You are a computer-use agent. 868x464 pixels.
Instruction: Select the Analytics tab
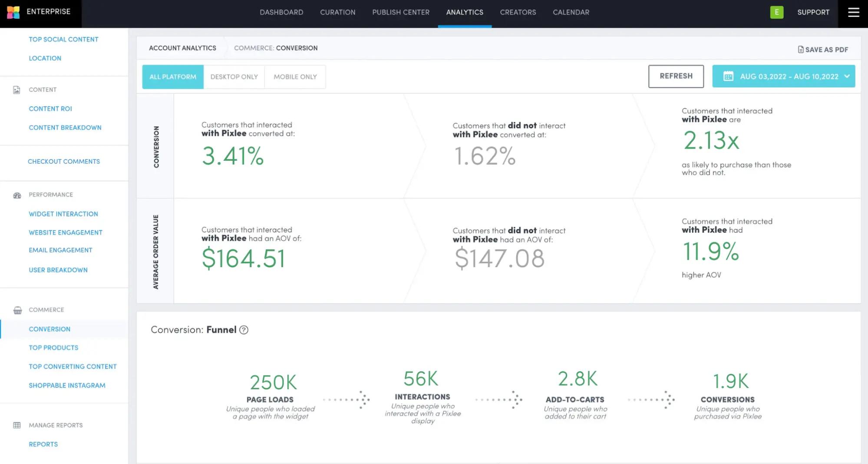[x=465, y=12]
